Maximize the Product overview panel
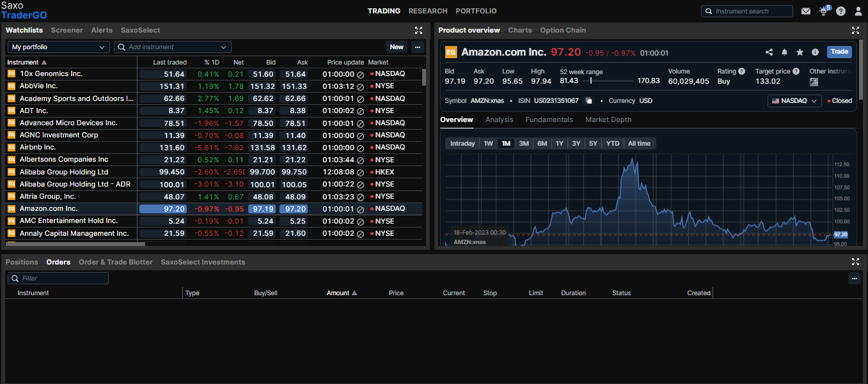The width and height of the screenshot is (868, 384). 855,30
